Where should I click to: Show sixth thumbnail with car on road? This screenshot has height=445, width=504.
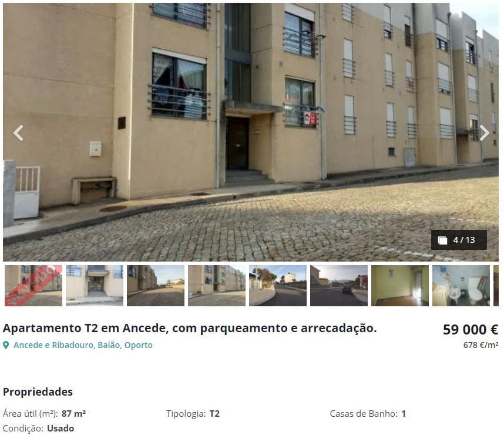click(339, 286)
